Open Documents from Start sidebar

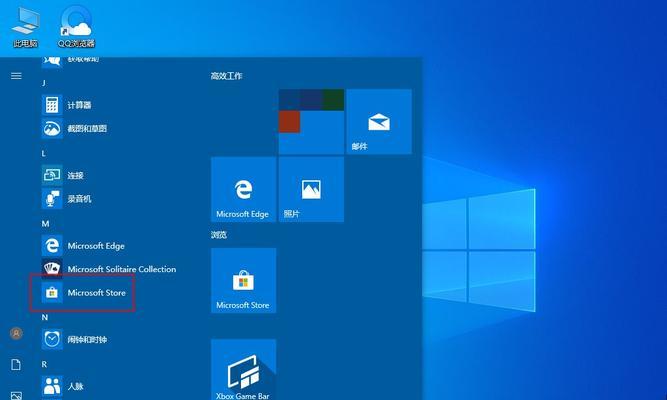(x=16, y=365)
